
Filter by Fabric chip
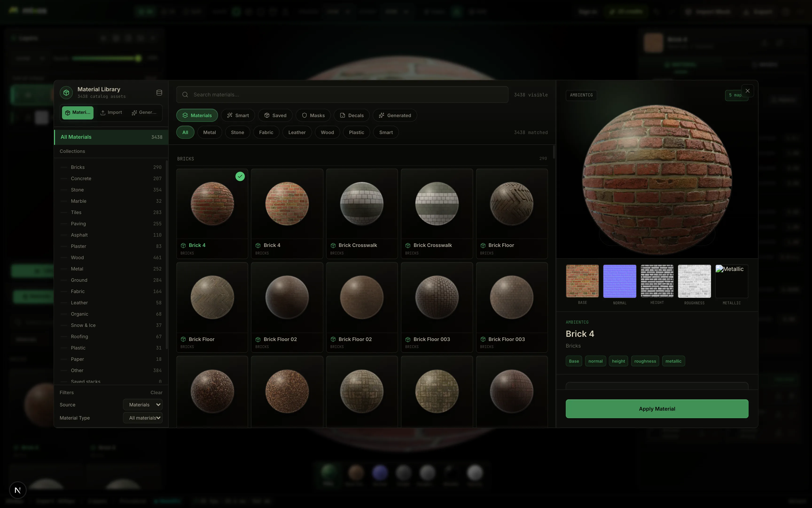266,132
